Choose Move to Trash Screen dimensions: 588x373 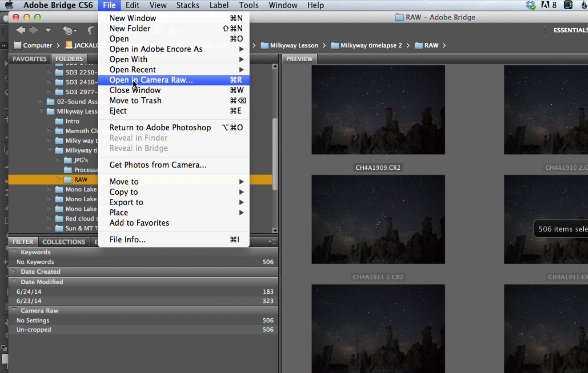pyautogui.click(x=173, y=101)
